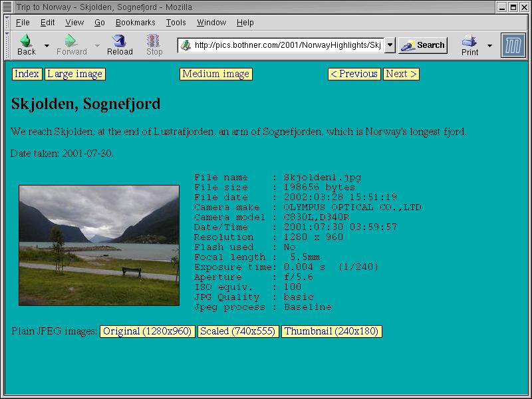Print the page with the printer icon
The height and width of the screenshot is (399, 532).
coord(469,41)
